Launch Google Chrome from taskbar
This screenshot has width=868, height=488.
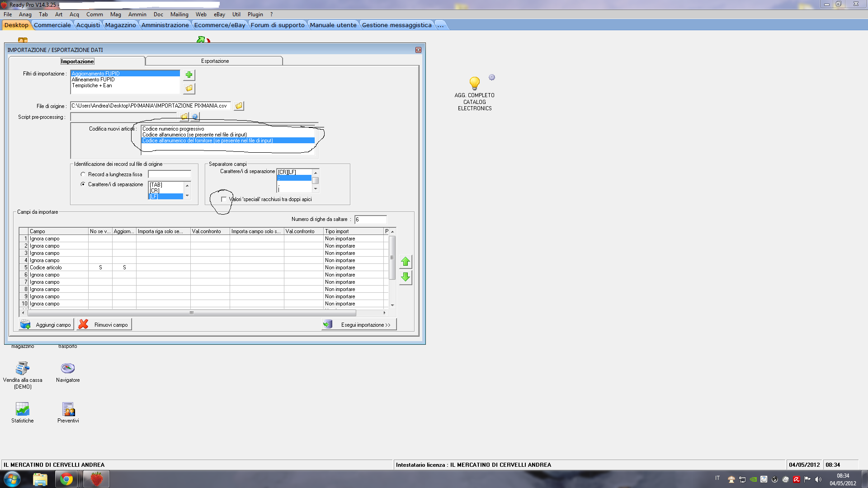66,479
